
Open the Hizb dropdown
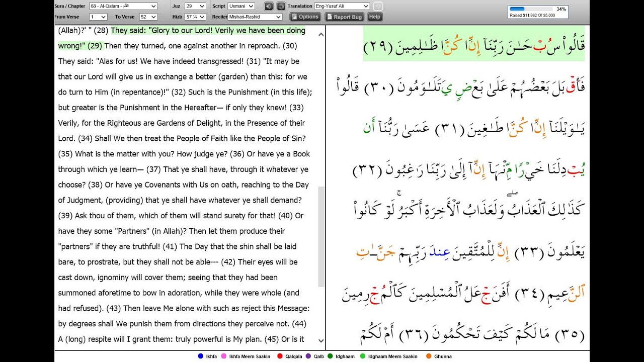[x=195, y=17]
